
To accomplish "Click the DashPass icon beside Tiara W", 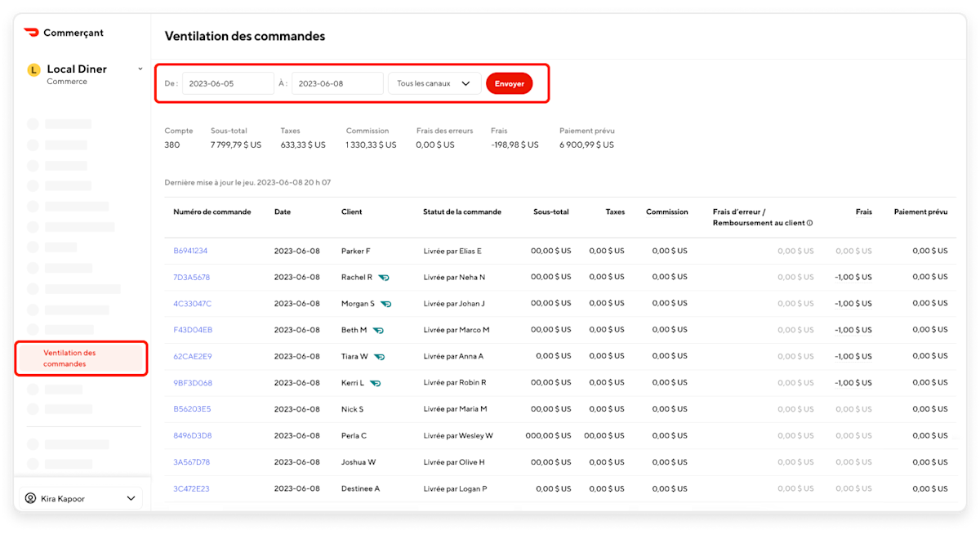I will click(379, 357).
